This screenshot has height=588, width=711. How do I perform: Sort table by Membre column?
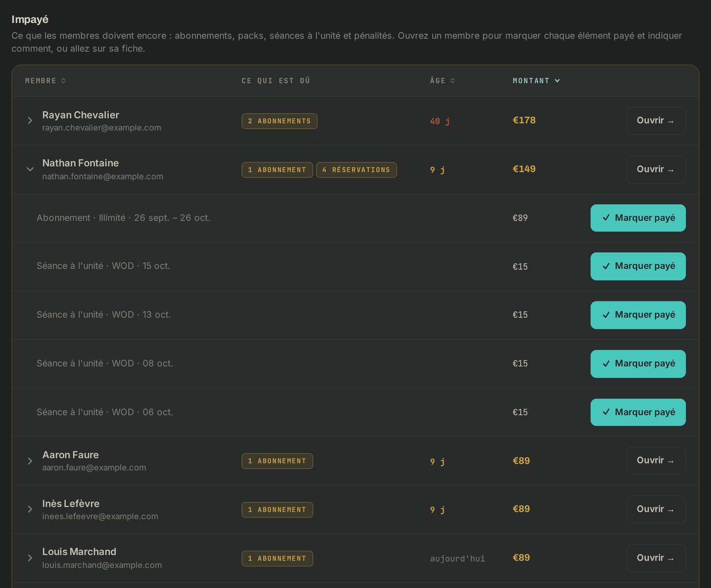pos(45,80)
